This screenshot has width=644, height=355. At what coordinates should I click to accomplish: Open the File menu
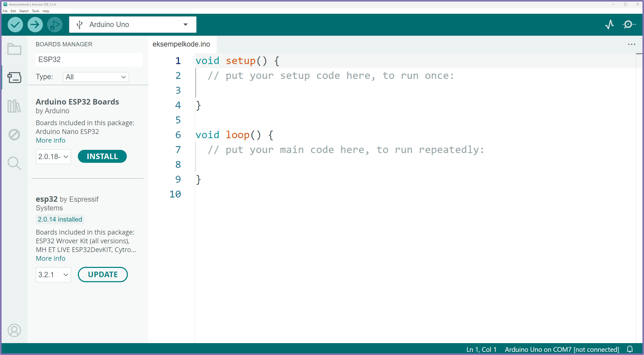pos(5,11)
